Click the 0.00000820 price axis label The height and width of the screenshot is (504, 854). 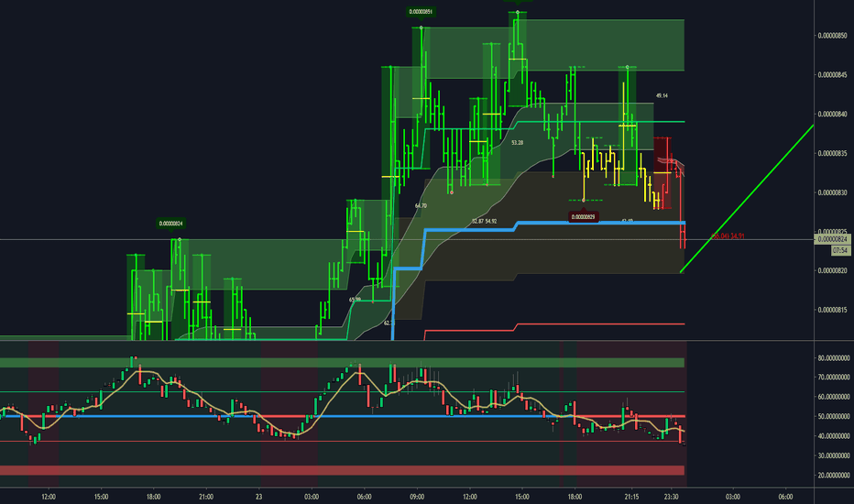click(832, 271)
